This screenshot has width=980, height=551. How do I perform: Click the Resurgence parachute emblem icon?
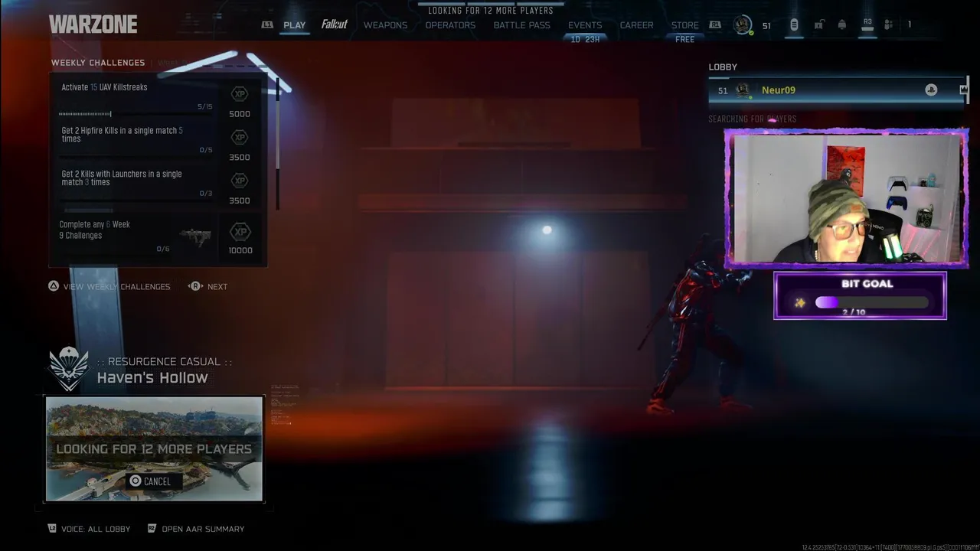coord(69,369)
